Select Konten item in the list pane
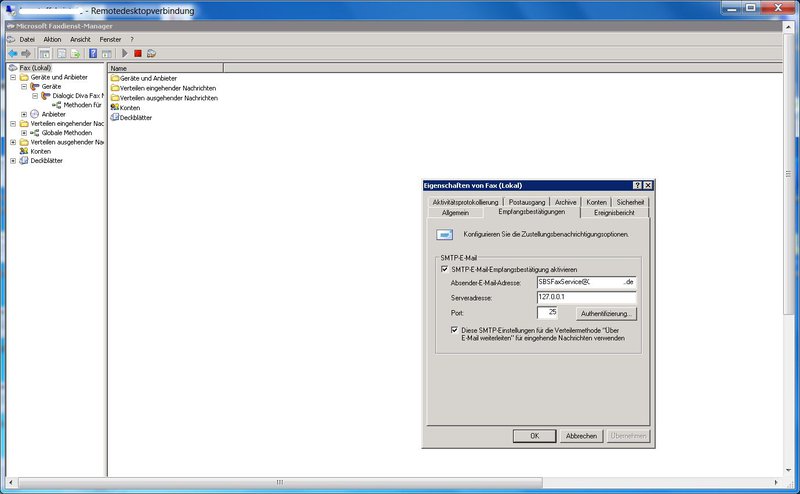The width and height of the screenshot is (800, 494). pyautogui.click(x=125, y=107)
